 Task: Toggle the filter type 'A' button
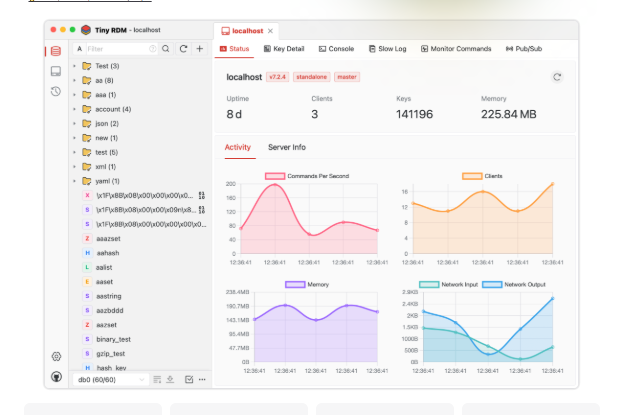[x=80, y=49]
